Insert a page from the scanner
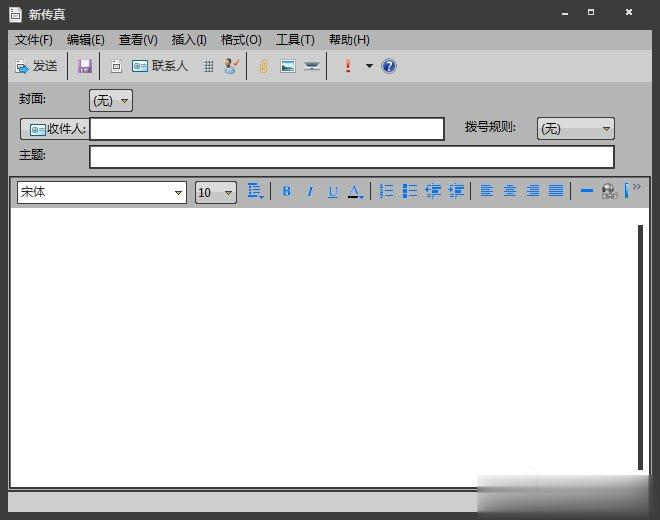This screenshot has width=660, height=520. pos(312,66)
